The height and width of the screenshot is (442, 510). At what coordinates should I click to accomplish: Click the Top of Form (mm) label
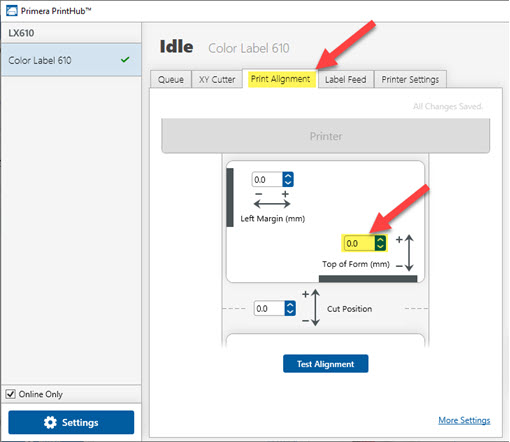[x=356, y=264]
